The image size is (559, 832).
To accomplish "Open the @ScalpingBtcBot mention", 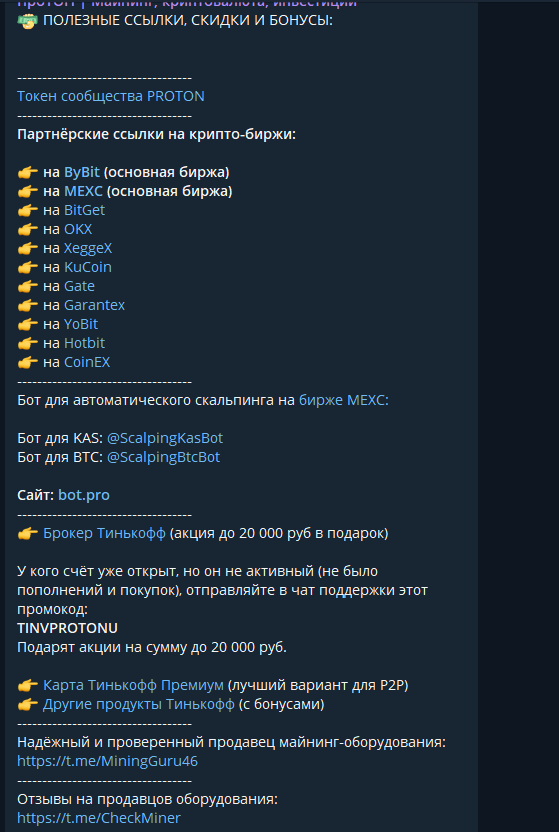I will pyautogui.click(x=163, y=457).
